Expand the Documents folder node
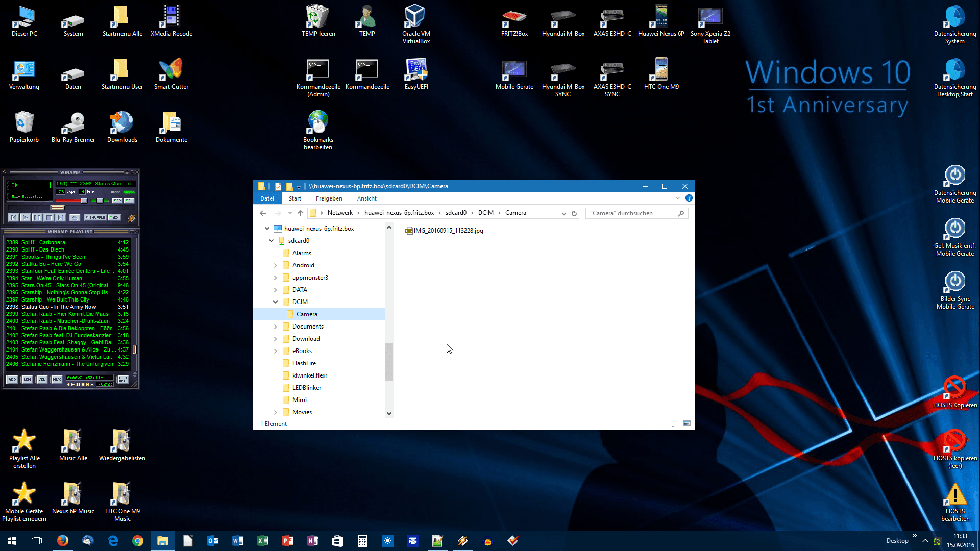The image size is (980, 551). (x=275, y=327)
